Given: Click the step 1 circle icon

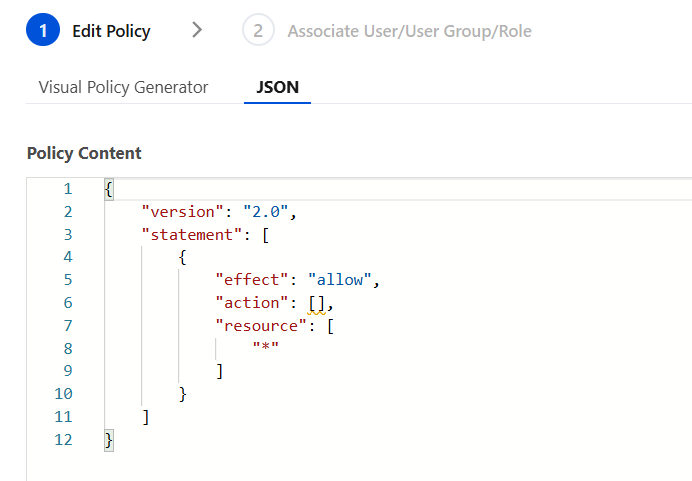Looking at the screenshot, I should pos(43,31).
